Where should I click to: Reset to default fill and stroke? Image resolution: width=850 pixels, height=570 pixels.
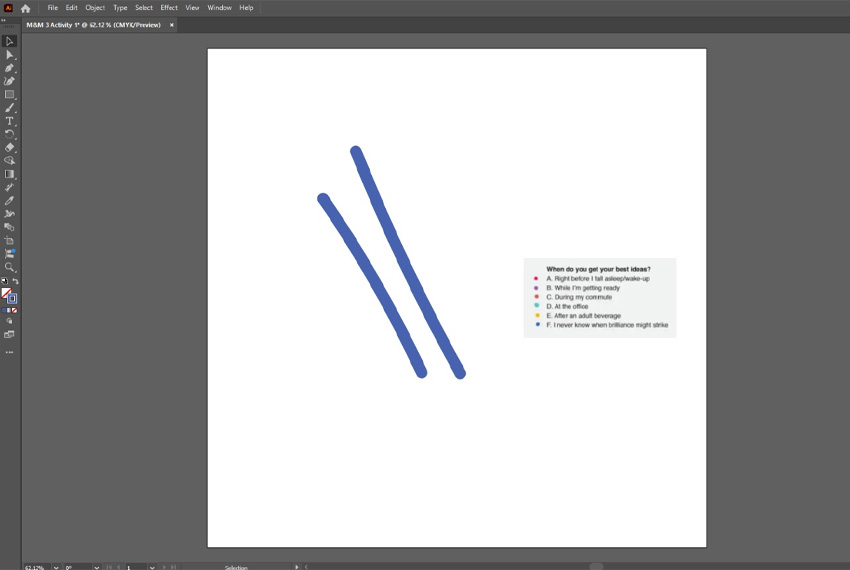(x=3, y=282)
